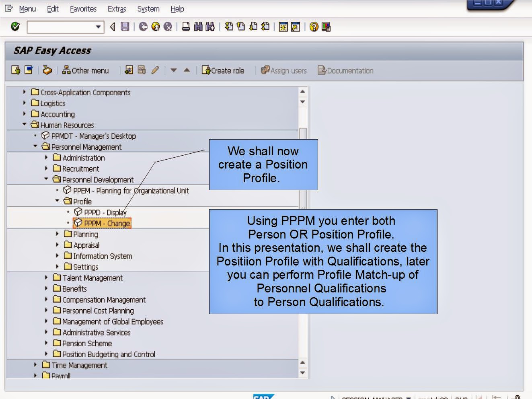Select PPMDT - Manager's Desktop transaction
Image resolution: width=532 pixels, height=399 pixels.
click(x=89, y=136)
